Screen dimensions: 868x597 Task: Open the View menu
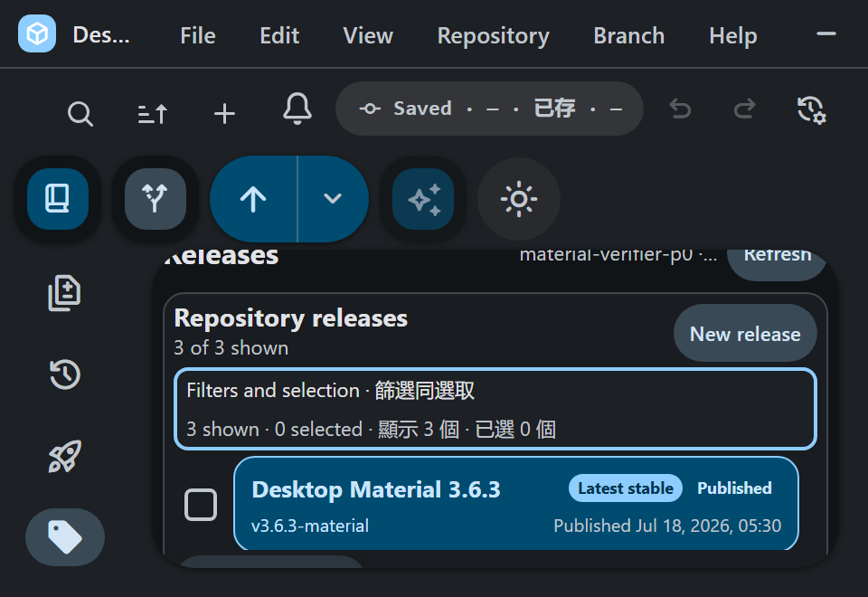[x=368, y=35]
